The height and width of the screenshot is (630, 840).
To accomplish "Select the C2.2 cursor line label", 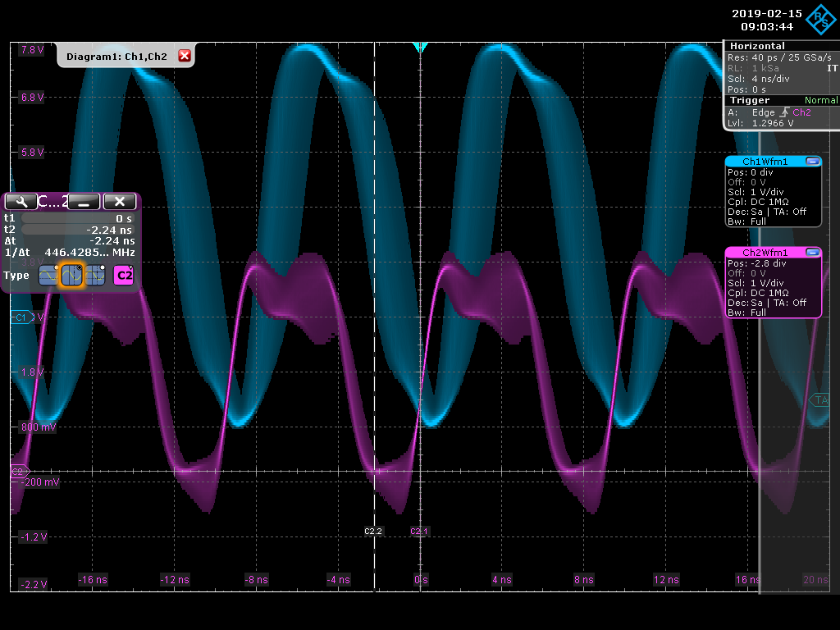I will (x=373, y=532).
